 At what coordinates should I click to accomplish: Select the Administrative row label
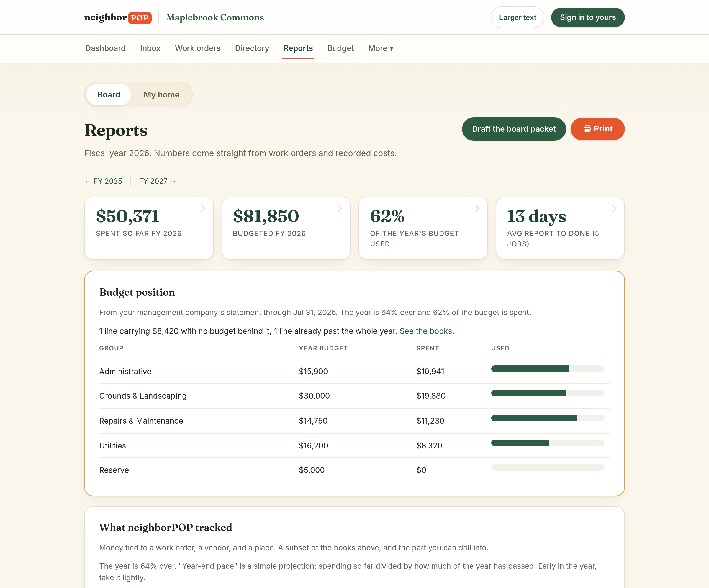click(125, 371)
